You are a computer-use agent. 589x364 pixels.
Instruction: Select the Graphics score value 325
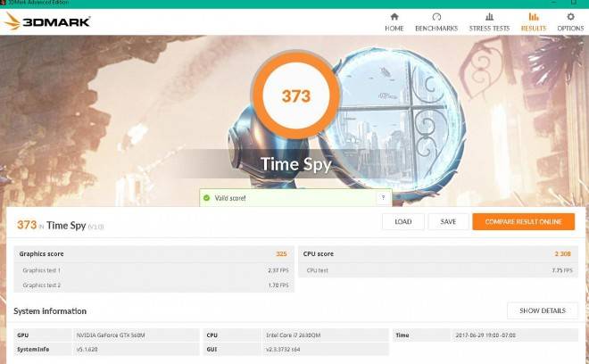click(x=281, y=254)
